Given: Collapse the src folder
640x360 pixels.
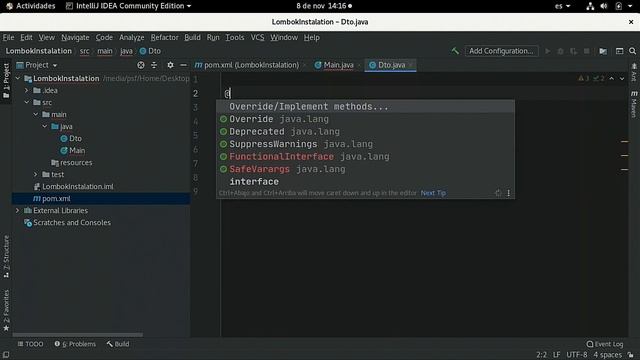Looking at the screenshot, I should (27, 102).
